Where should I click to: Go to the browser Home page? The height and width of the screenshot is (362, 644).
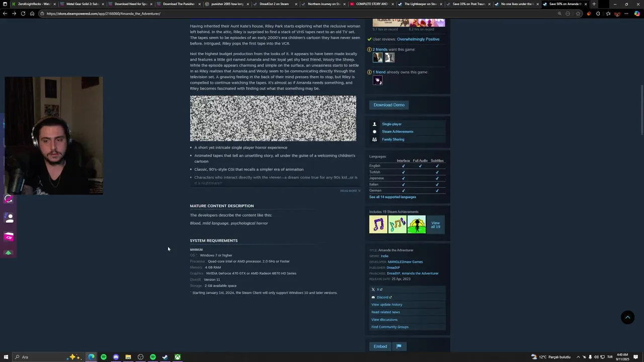pyautogui.click(x=32, y=14)
